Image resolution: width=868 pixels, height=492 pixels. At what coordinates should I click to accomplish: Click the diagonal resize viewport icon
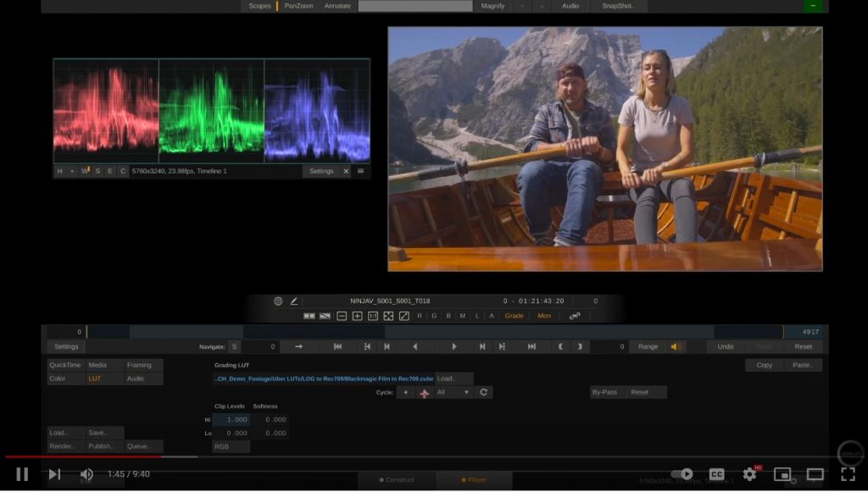click(404, 316)
